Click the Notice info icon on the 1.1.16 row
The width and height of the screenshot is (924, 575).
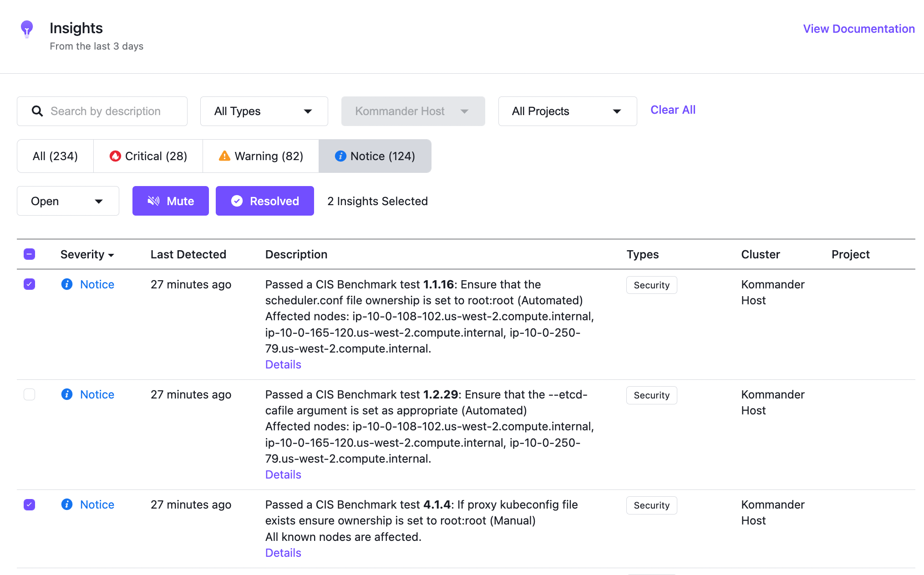pos(67,284)
